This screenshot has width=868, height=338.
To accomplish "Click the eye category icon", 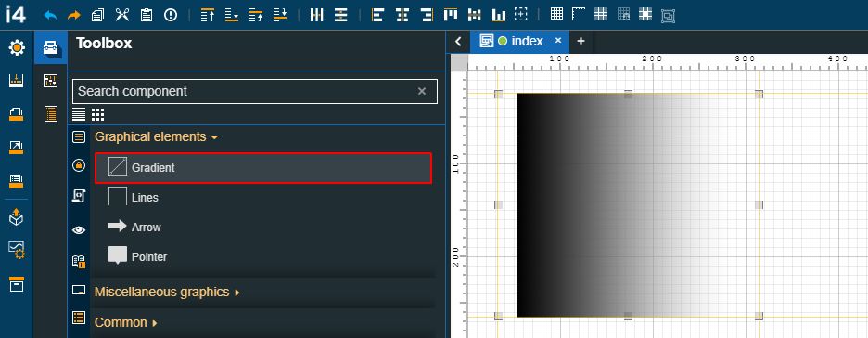I will click(79, 230).
